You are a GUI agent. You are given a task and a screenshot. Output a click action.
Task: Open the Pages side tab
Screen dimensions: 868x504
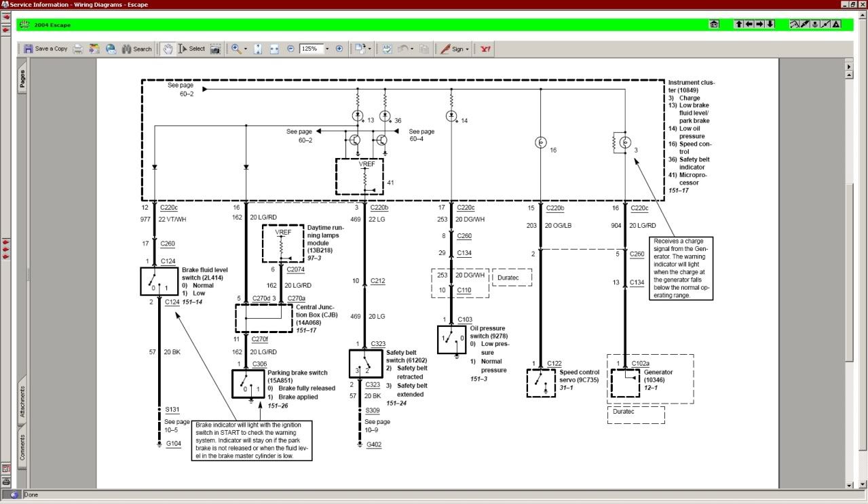(22, 79)
